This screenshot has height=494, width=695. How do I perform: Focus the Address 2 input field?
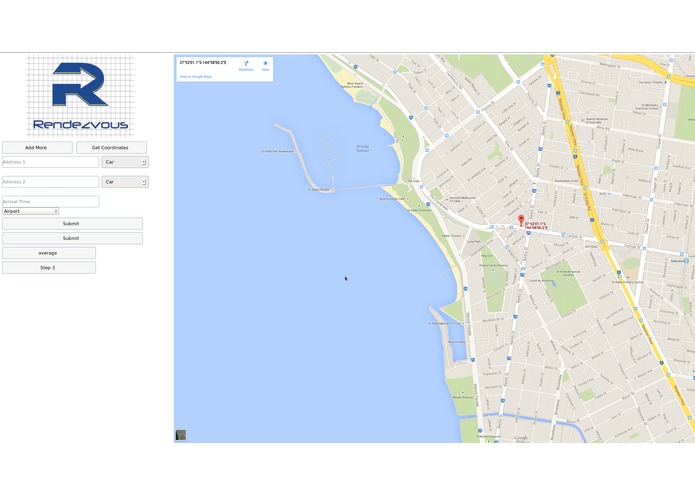click(x=51, y=182)
